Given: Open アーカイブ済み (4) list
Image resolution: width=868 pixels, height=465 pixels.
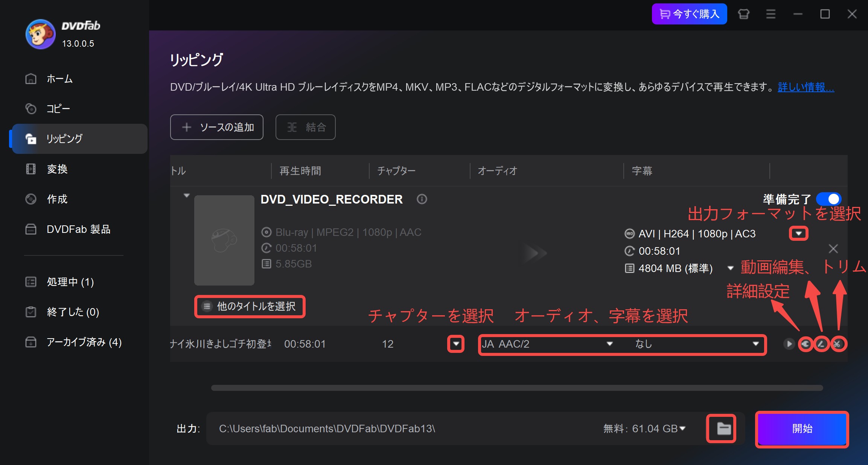Looking at the screenshot, I should [84, 342].
